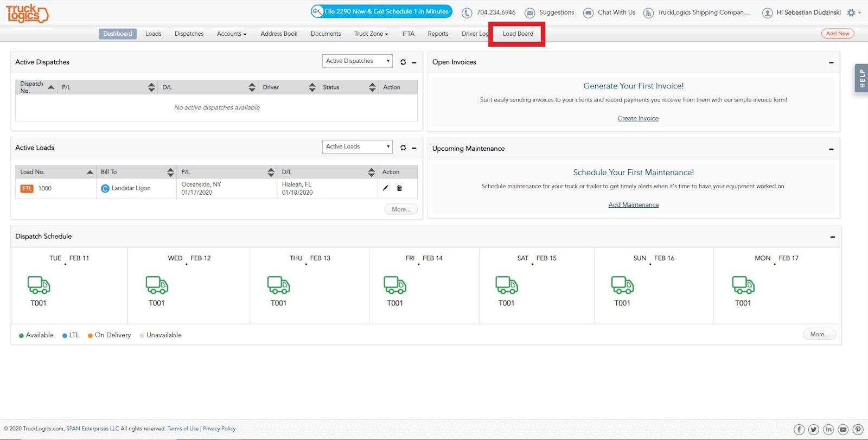Open the Terms of Use link

pyautogui.click(x=183, y=429)
